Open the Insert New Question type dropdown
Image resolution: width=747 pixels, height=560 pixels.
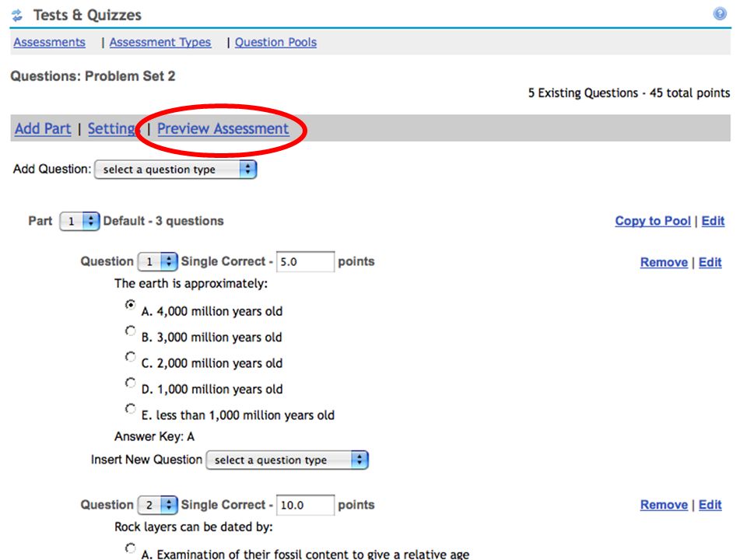[x=287, y=460]
